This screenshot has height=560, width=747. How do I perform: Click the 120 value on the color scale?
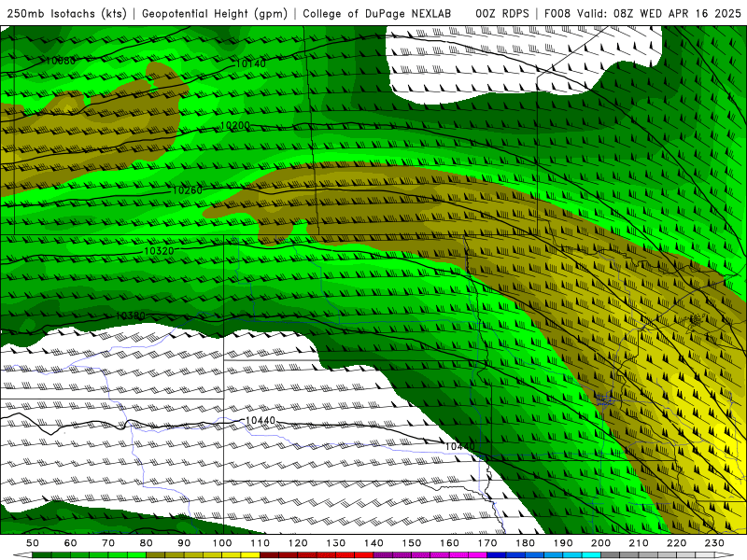(x=298, y=543)
